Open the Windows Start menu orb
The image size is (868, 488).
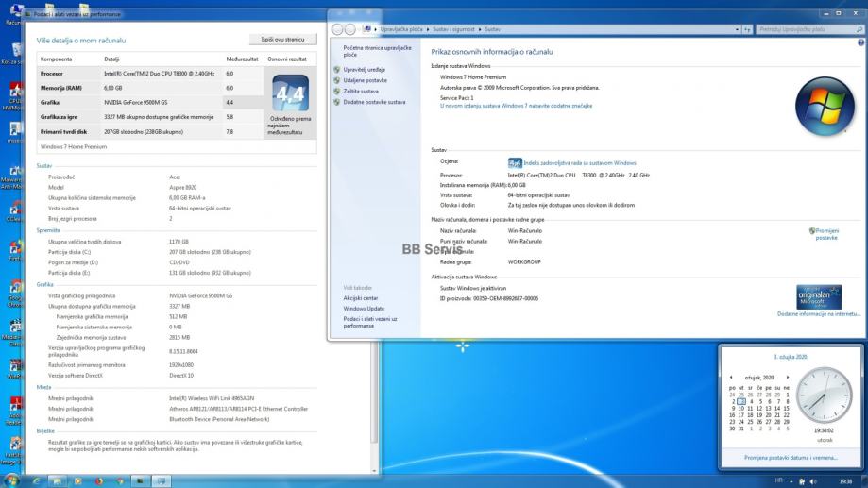(12, 480)
